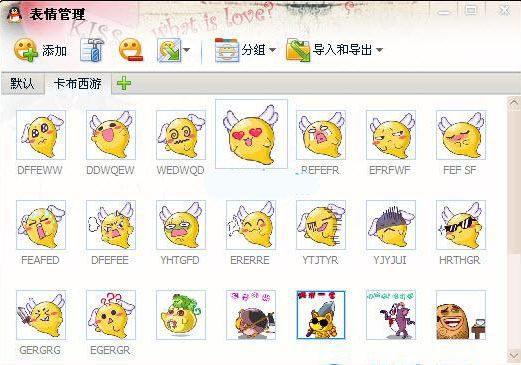Select the EFRFWF emoticon thumbnail
The width and height of the screenshot is (521, 365).
[x=391, y=135]
